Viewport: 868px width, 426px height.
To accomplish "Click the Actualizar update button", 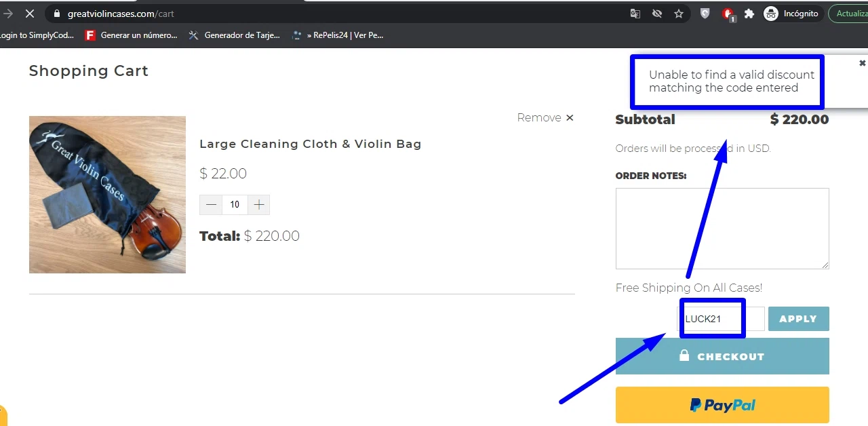I will (849, 14).
